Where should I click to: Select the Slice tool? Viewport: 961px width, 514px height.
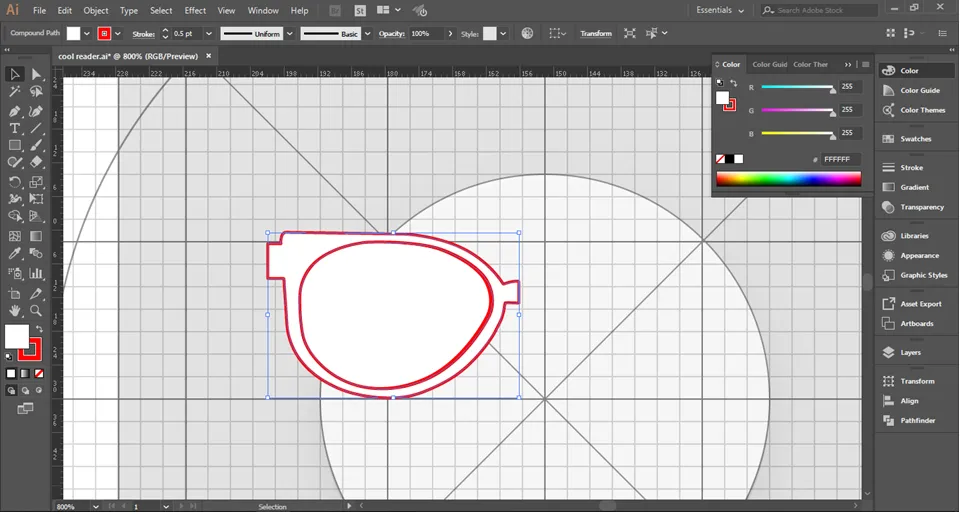[36, 294]
